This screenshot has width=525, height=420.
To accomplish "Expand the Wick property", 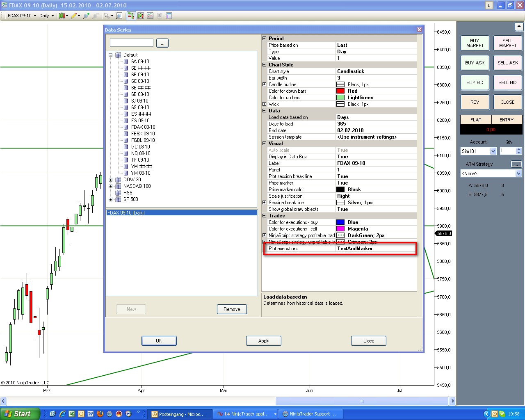I will click(265, 104).
